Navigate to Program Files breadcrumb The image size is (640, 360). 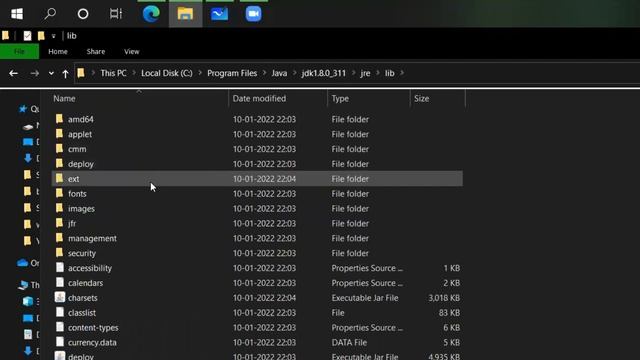point(232,73)
